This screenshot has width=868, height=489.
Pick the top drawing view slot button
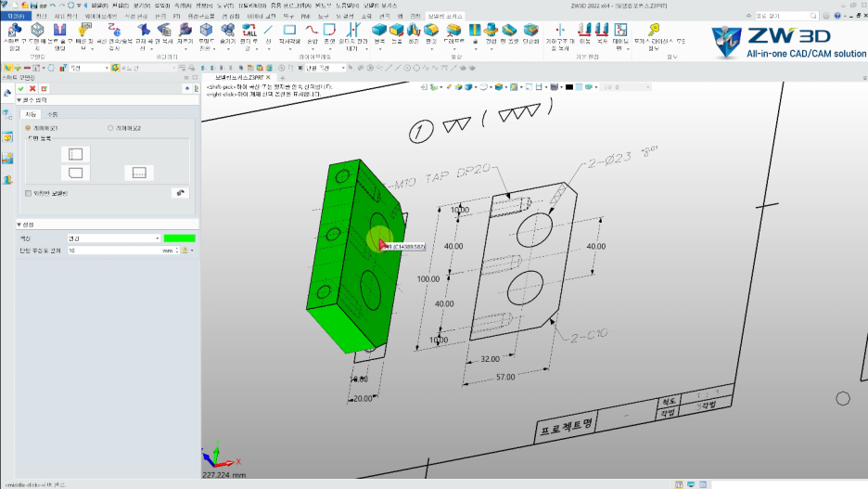(75, 154)
